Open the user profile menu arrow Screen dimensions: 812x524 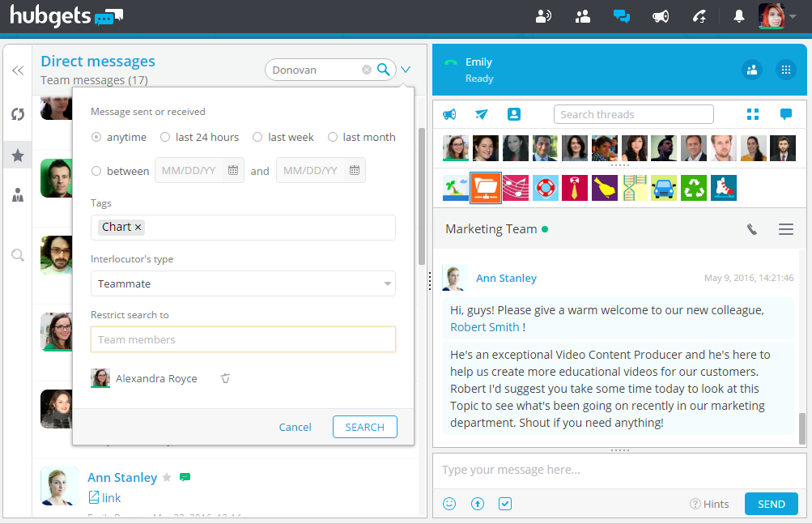pos(793,16)
